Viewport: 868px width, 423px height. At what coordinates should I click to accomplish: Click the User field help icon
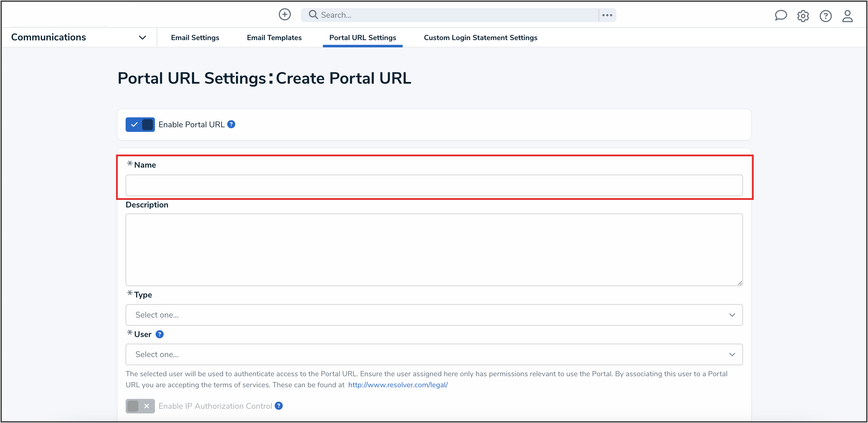159,334
